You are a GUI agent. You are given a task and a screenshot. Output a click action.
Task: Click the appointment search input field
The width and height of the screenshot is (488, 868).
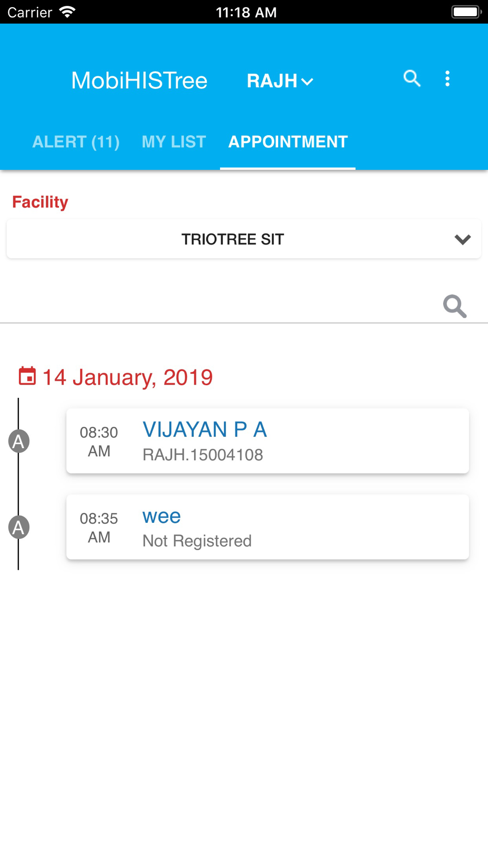[x=220, y=306]
